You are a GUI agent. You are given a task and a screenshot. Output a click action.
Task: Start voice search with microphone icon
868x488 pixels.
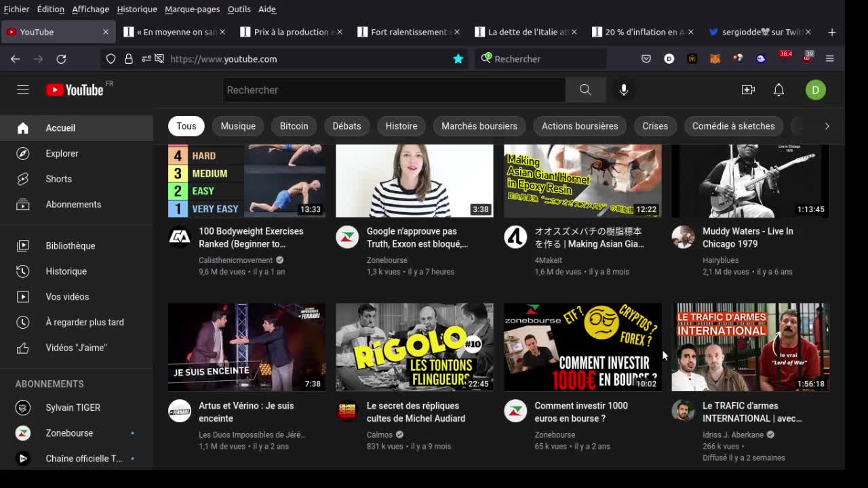click(624, 89)
